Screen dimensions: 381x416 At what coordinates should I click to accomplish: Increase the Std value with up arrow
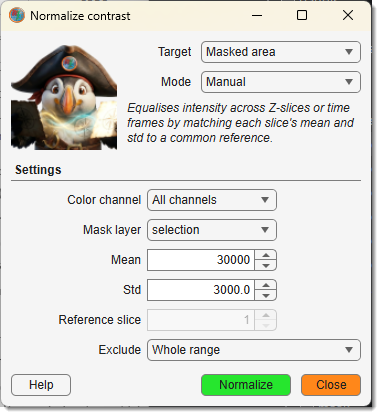click(266, 285)
